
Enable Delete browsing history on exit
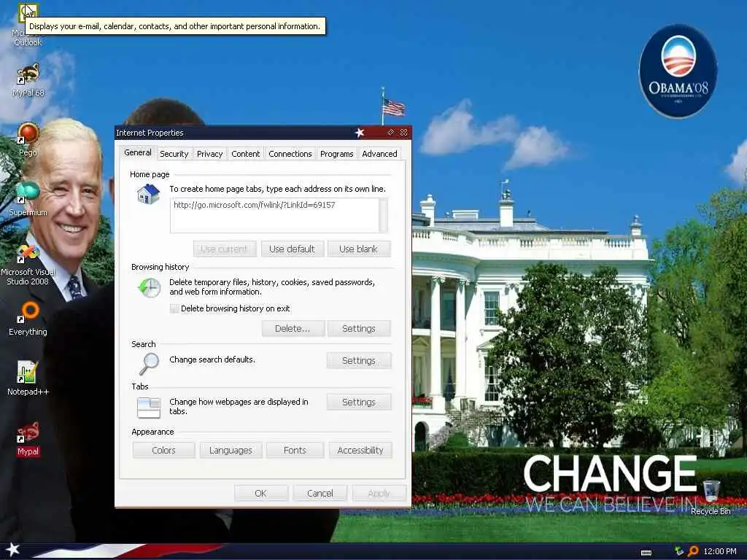coord(174,308)
